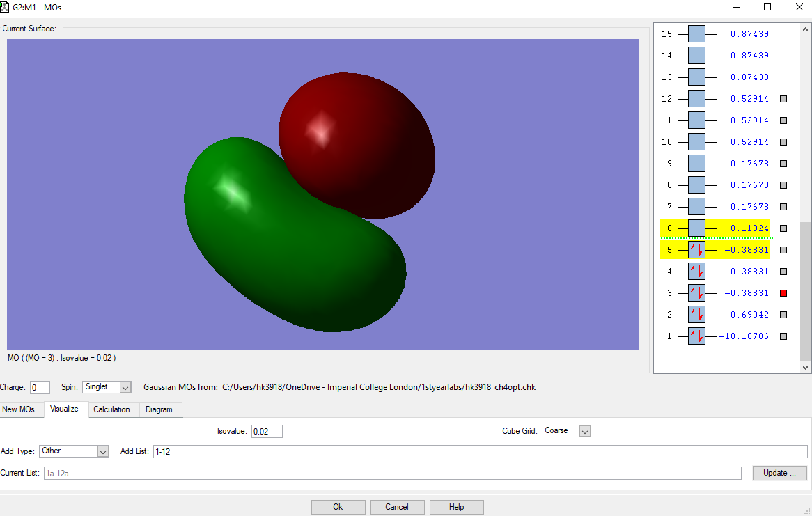This screenshot has height=516, width=812.
Task: Click the virtual orbital box for MO 12
Action: pyautogui.click(x=696, y=99)
